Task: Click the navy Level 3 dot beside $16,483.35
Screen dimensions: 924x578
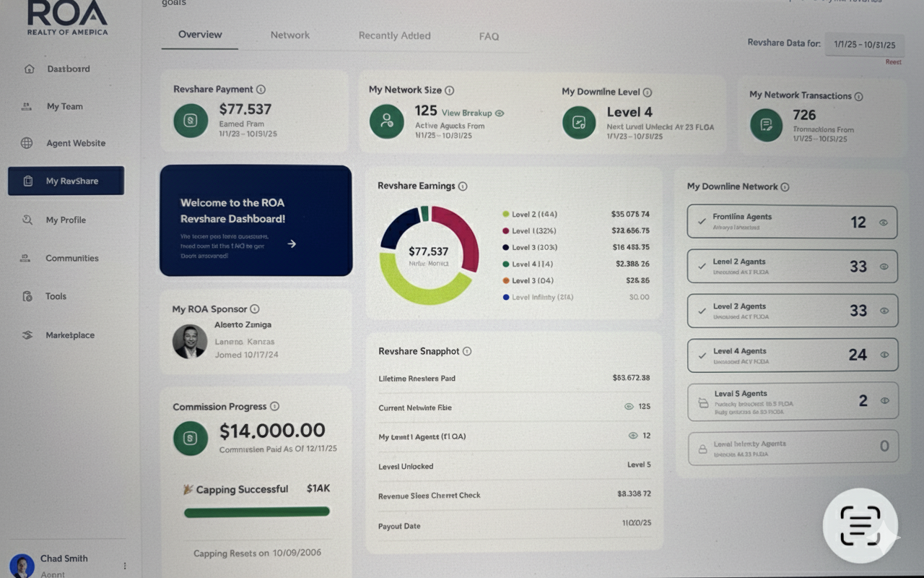Action: 505,248
